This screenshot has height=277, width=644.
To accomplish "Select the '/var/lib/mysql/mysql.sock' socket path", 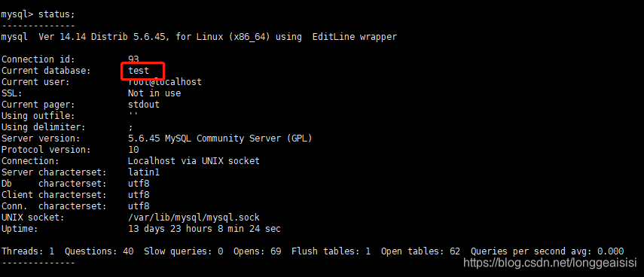I will pos(194,218).
